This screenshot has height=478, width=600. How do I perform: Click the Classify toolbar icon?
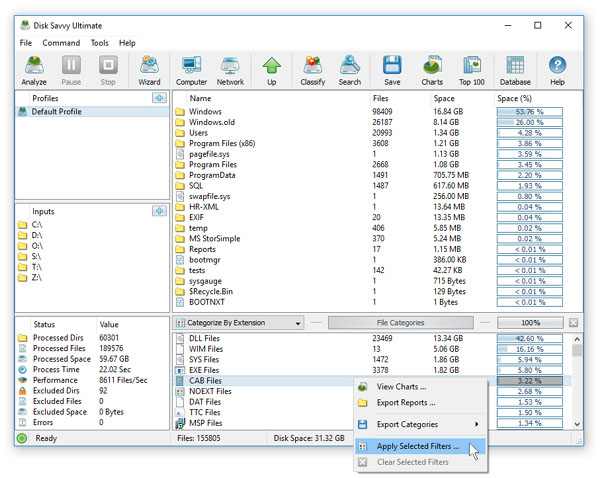point(312,69)
